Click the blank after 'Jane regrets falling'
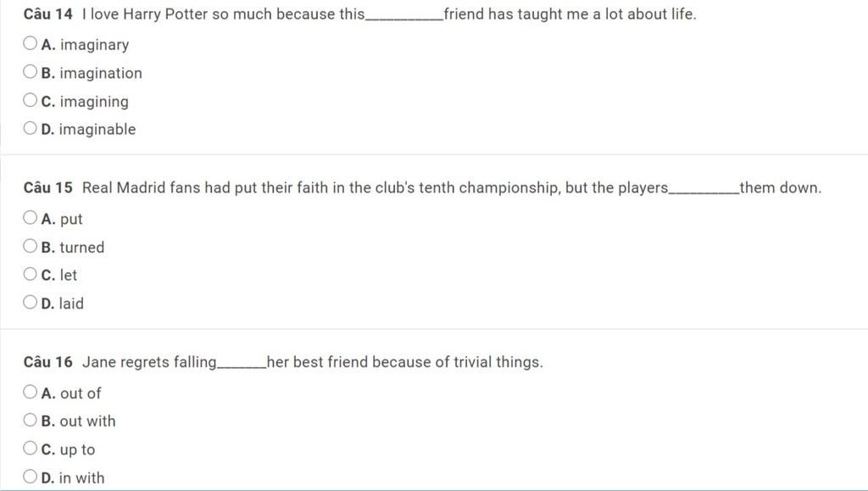This screenshot has height=491, width=868. [242, 364]
